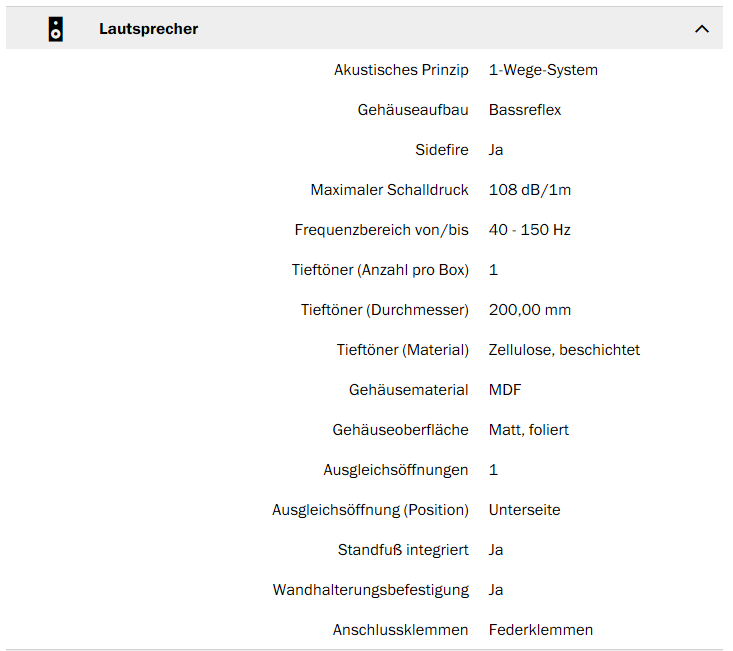733x651 pixels.
Task: Click the 108 dB/1m value
Action: [x=530, y=190]
